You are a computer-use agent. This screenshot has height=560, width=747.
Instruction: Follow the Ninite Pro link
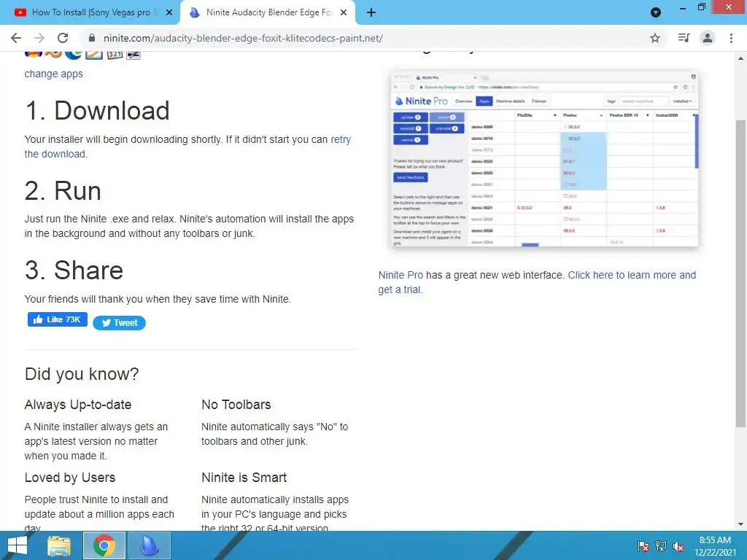click(x=400, y=275)
